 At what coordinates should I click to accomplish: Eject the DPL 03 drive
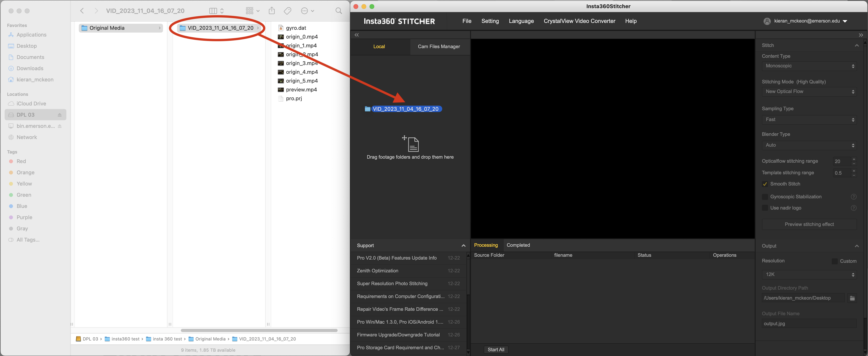[x=60, y=115]
